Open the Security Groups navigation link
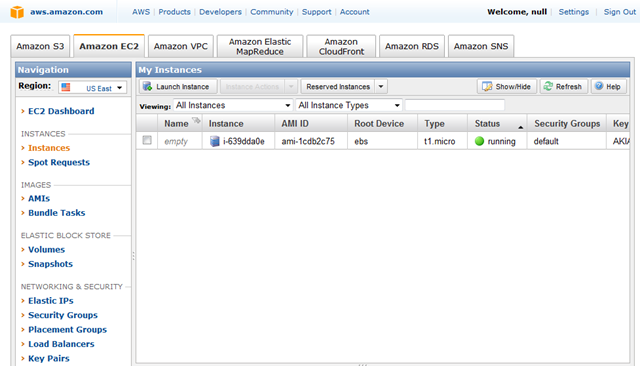Image resolution: width=640 pixels, height=366 pixels. (63, 315)
